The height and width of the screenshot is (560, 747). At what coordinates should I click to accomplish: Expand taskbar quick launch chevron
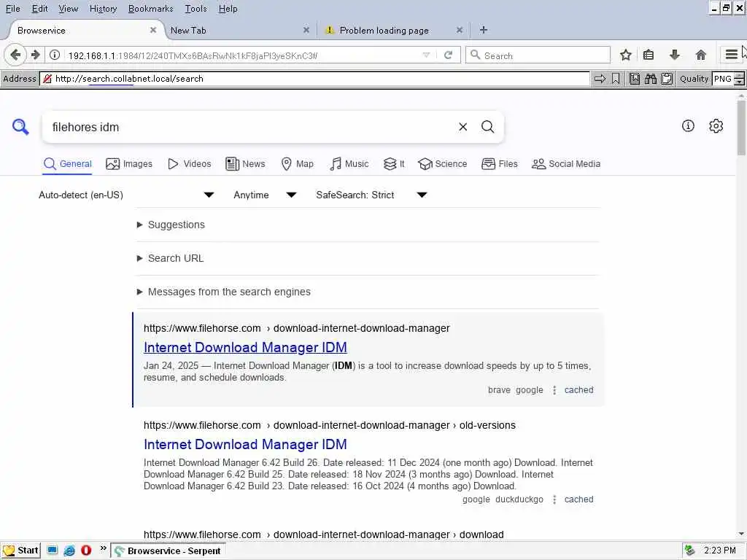click(x=103, y=549)
